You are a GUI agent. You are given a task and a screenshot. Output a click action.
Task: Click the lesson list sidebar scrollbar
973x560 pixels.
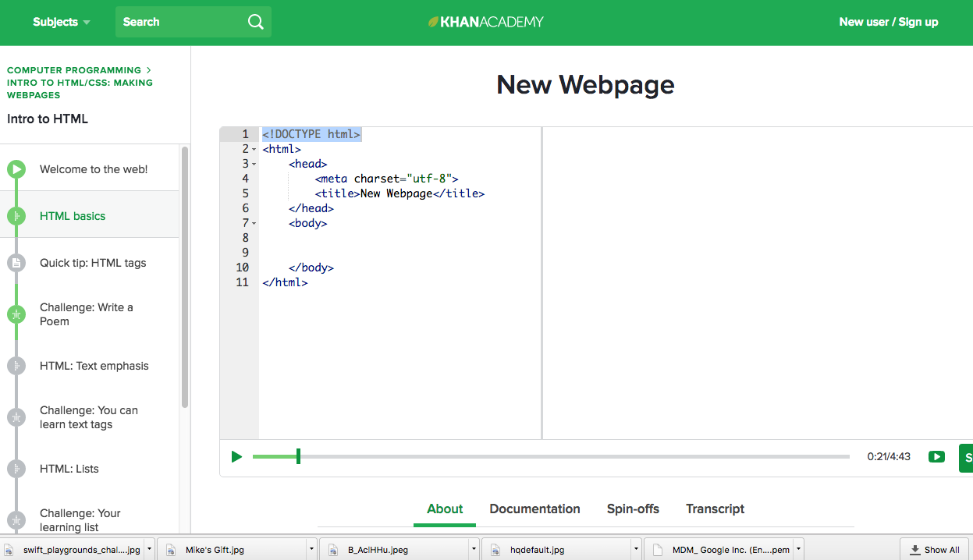click(x=185, y=277)
